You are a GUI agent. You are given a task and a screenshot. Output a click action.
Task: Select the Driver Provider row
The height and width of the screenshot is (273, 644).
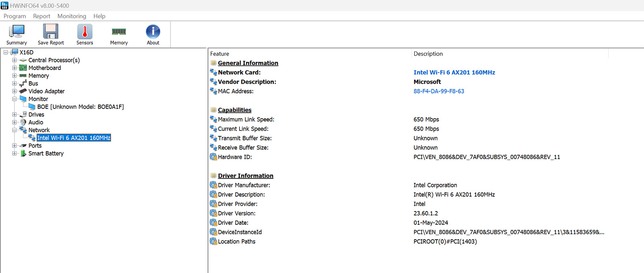tap(426, 204)
